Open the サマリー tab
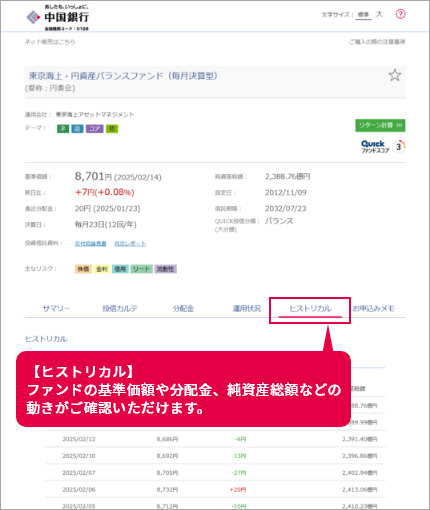430x510 pixels. tap(56, 309)
